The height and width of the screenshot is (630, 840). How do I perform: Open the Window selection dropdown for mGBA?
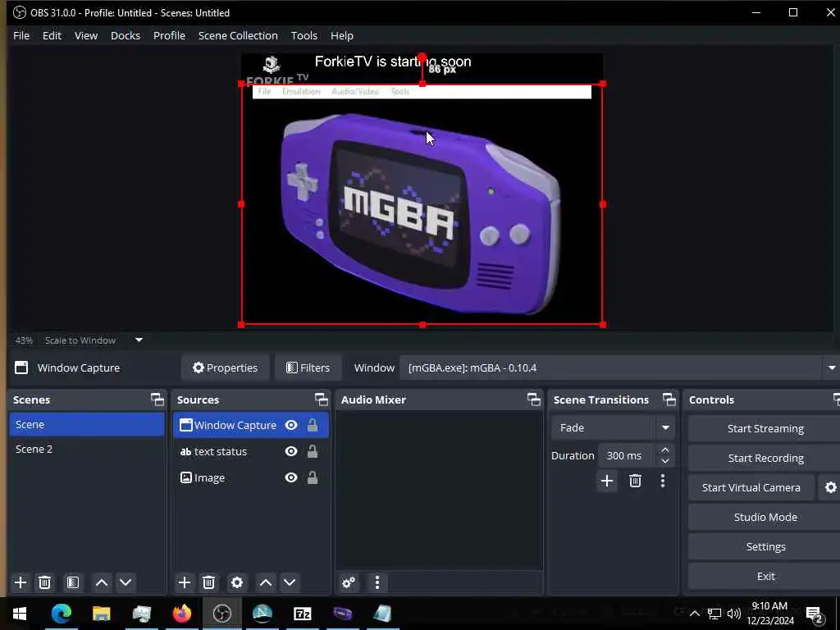click(x=832, y=367)
